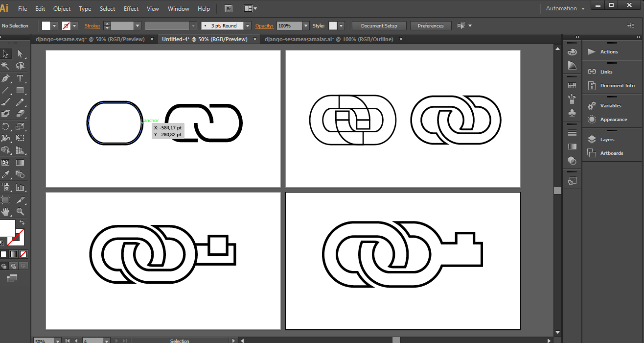Set paint mode to None
Screen dimensions: 644x343
pyautogui.click(x=23, y=254)
